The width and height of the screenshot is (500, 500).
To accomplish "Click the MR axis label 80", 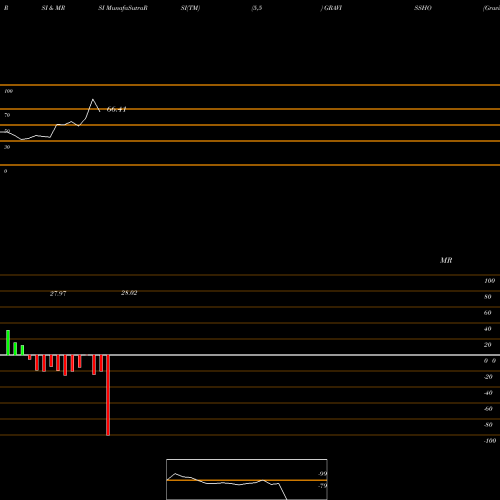I will tap(487, 297).
